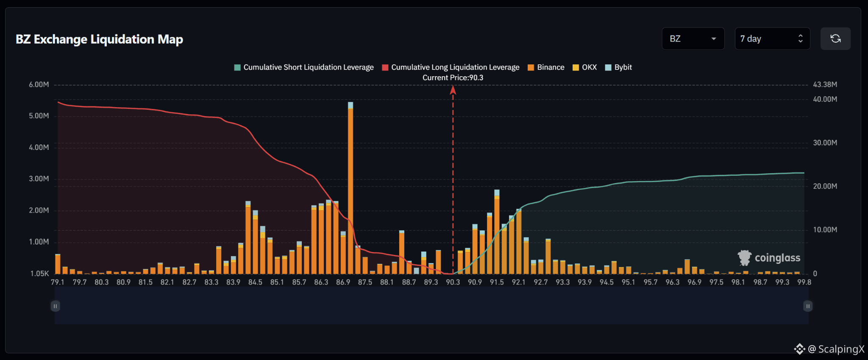Screen dimensions: 868x360
Task: Click the "Current Price:90.3" label
Action: [x=453, y=78]
